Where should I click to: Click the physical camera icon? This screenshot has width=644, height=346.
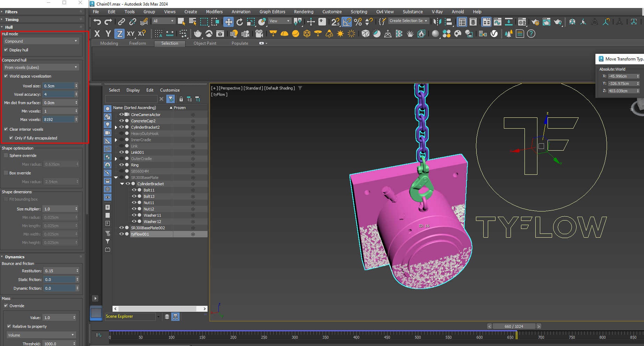click(259, 34)
